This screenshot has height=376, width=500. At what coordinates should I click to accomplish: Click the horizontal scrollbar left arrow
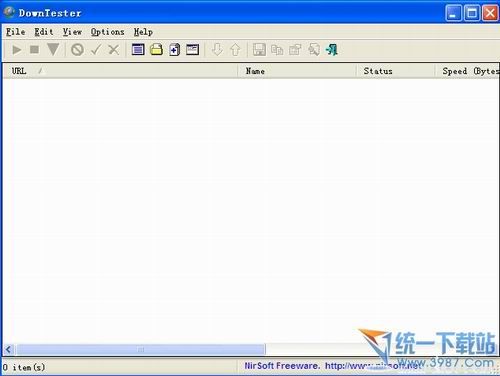point(8,350)
